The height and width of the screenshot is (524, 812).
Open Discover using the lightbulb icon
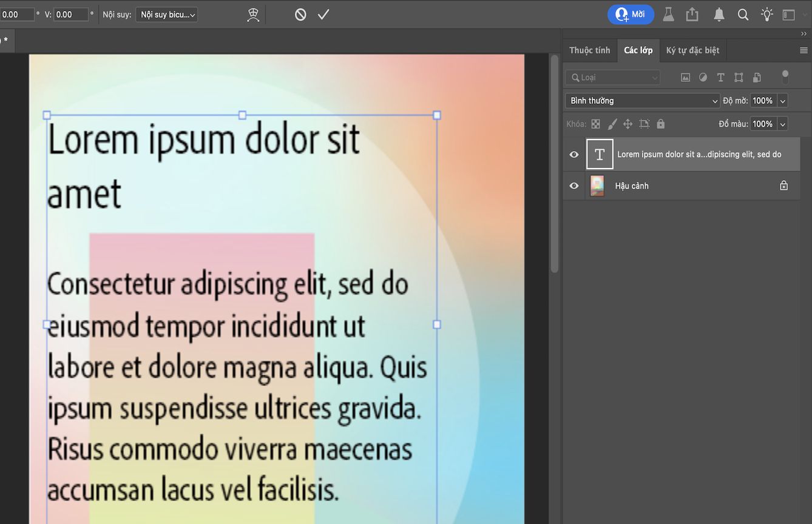766,14
